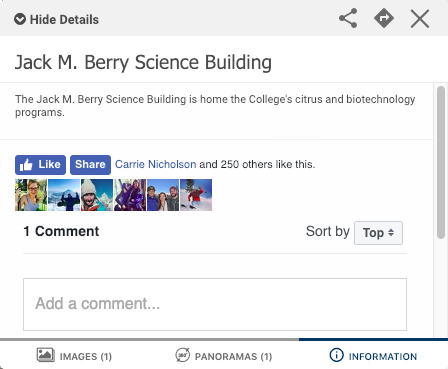Screen dimensions: 448x369
Task: Click the 360 panorama icon
Action: click(x=183, y=355)
